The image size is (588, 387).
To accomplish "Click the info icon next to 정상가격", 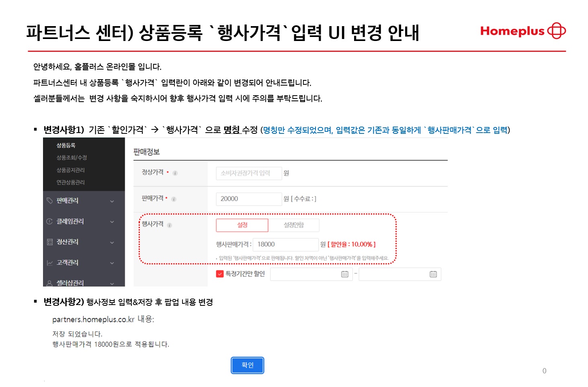I will tap(175, 173).
